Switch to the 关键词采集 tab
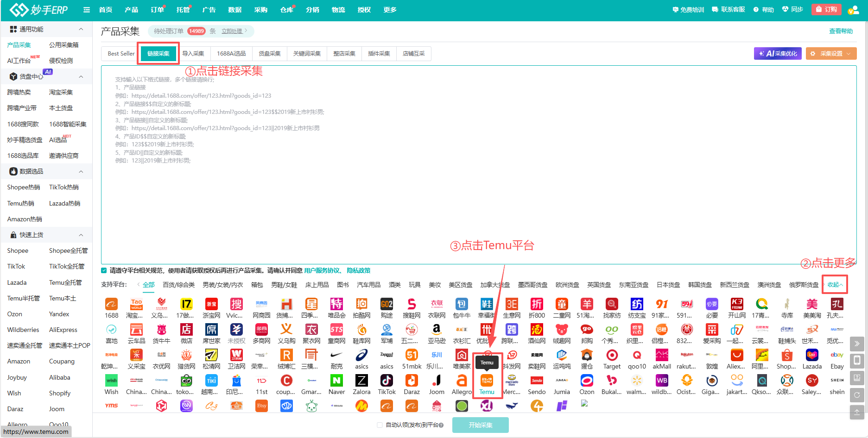Image resolution: width=868 pixels, height=438 pixels. [307, 54]
